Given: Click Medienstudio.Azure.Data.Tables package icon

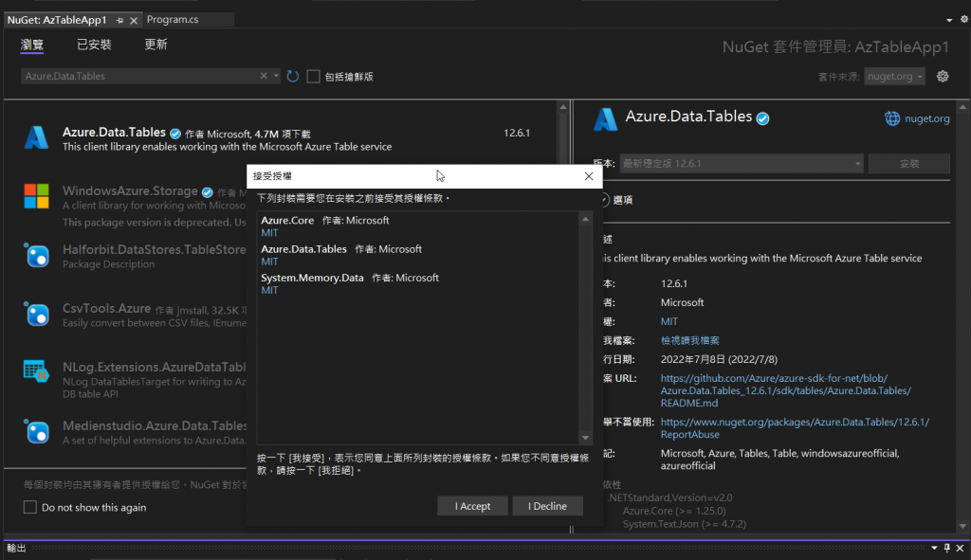Looking at the screenshot, I should pyautogui.click(x=37, y=431).
